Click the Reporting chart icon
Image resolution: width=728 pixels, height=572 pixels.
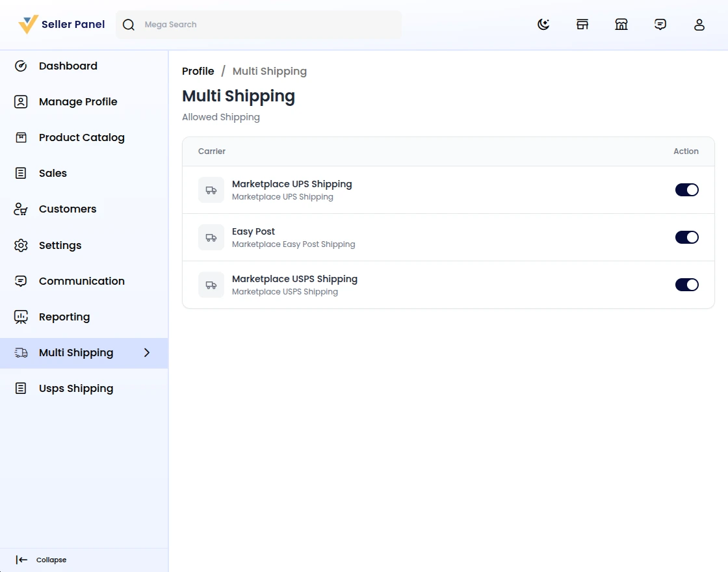[21, 317]
